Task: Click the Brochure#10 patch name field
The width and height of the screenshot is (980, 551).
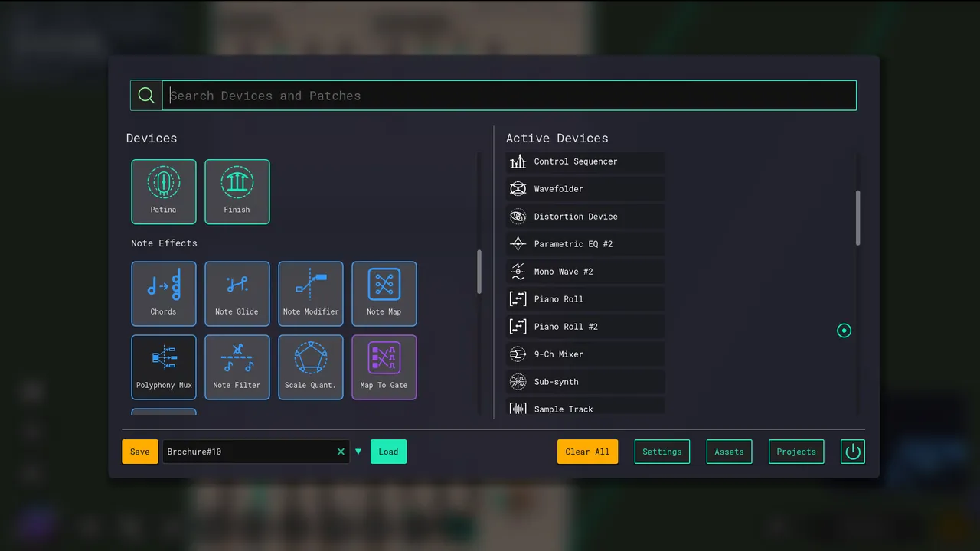Action: (x=256, y=452)
